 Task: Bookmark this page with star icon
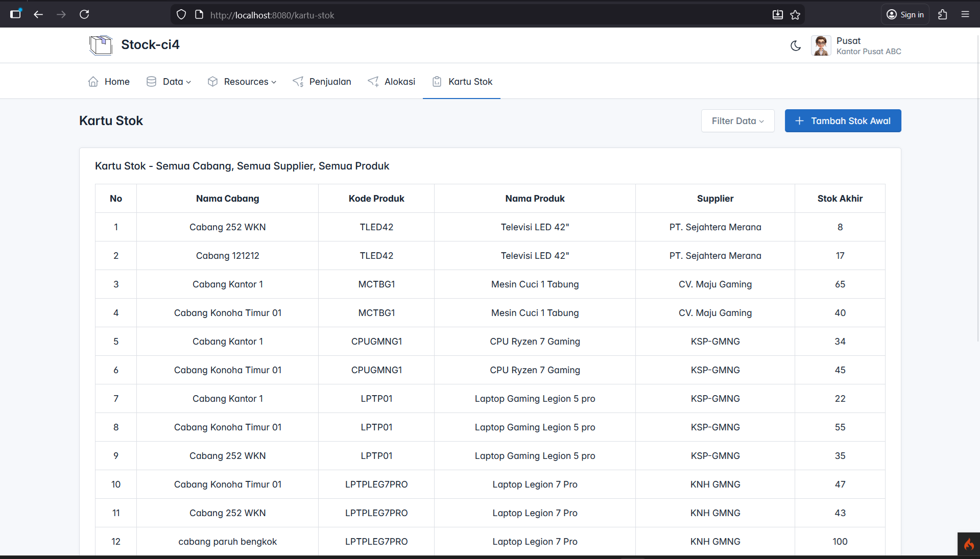point(795,15)
